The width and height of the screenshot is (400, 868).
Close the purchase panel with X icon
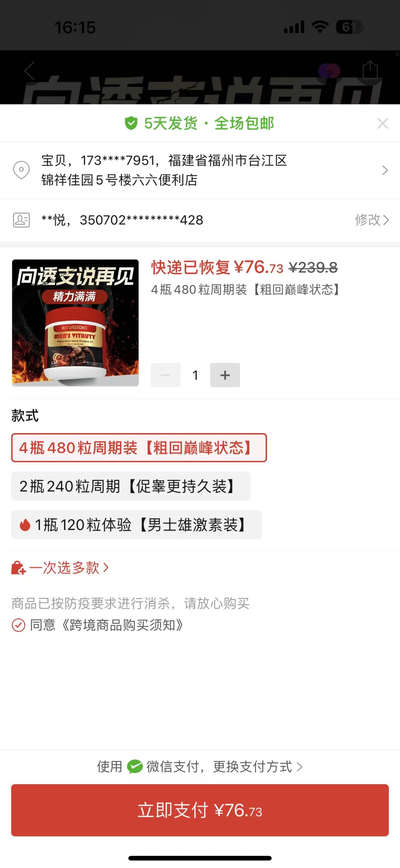(382, 124)
